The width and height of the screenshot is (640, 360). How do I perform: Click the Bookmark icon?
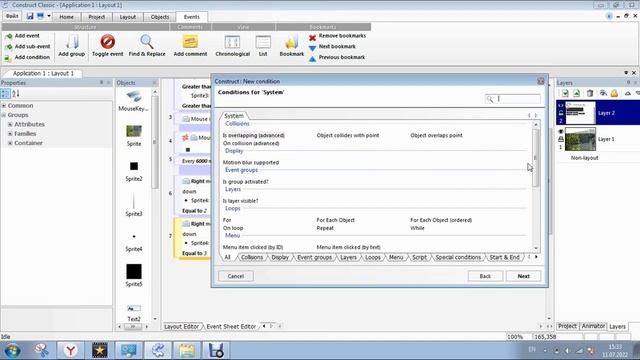pyautogui.click(x=291, y=42)
